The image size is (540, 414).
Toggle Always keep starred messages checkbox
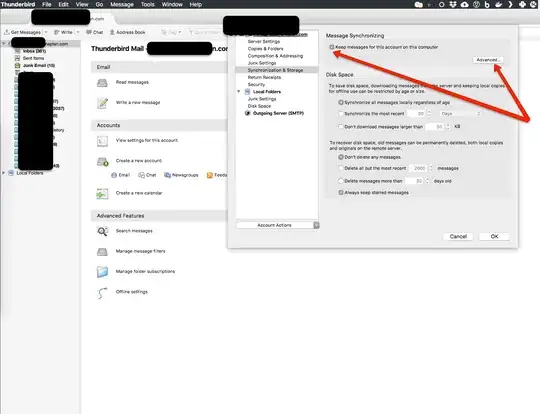341,193
